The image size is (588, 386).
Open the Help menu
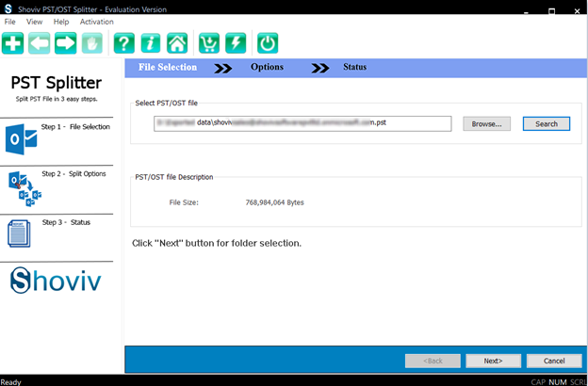click(x=61, y=22)
